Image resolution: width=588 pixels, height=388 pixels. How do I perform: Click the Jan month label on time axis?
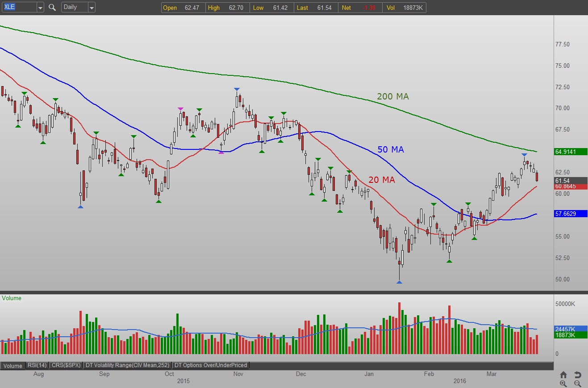(369, 374)
